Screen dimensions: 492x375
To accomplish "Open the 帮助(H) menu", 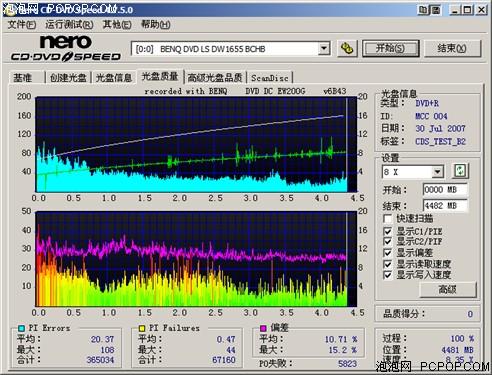I will pyautogui.click(x=155, y=25).
